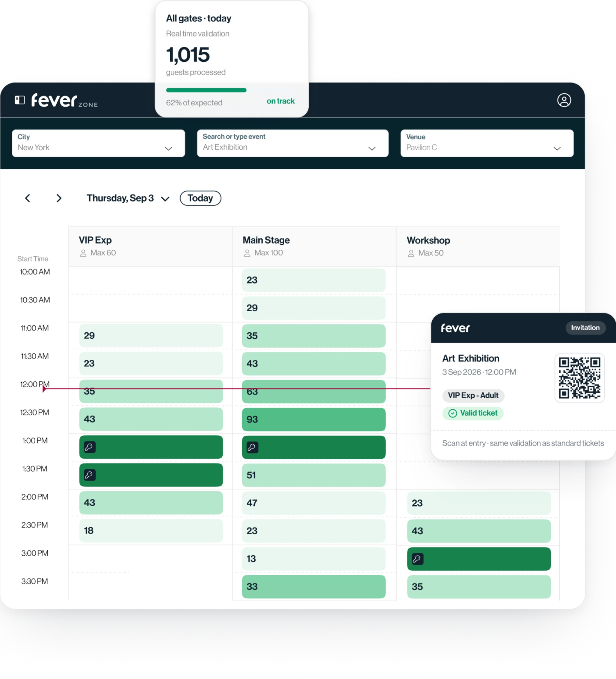Select the Main Stage column header
The image size is (616, 679).
pyautogui.click(x=314, y=247)
